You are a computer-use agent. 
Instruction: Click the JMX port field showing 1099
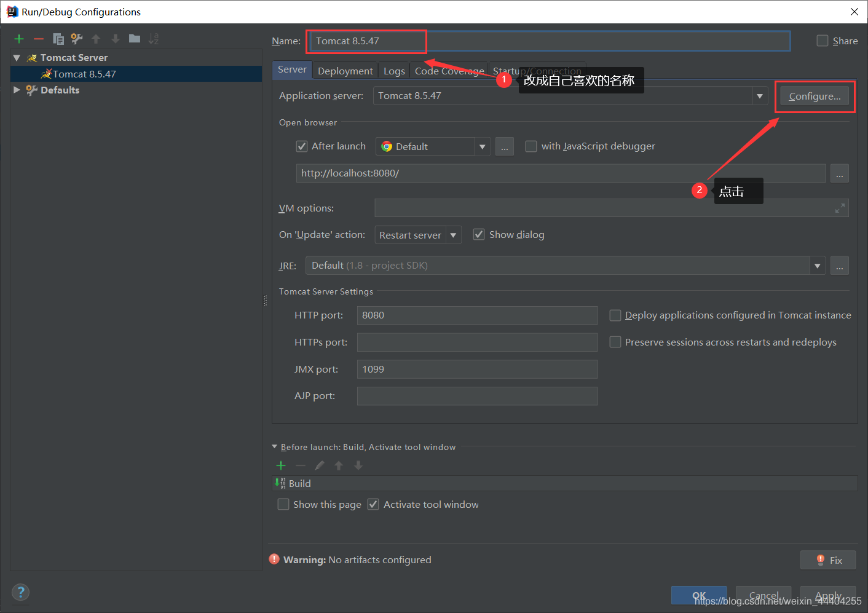[x=477, y=369]
